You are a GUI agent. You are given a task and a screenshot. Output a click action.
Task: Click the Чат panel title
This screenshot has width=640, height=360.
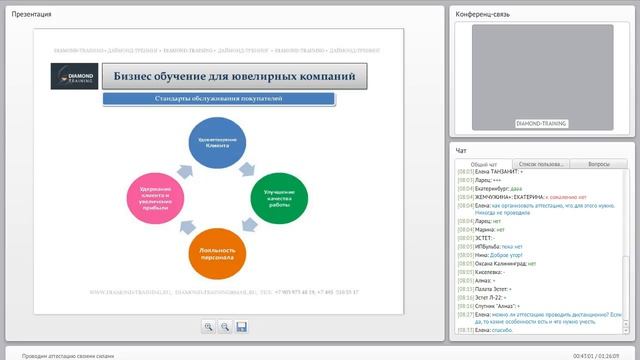click(x=461, y=151)
